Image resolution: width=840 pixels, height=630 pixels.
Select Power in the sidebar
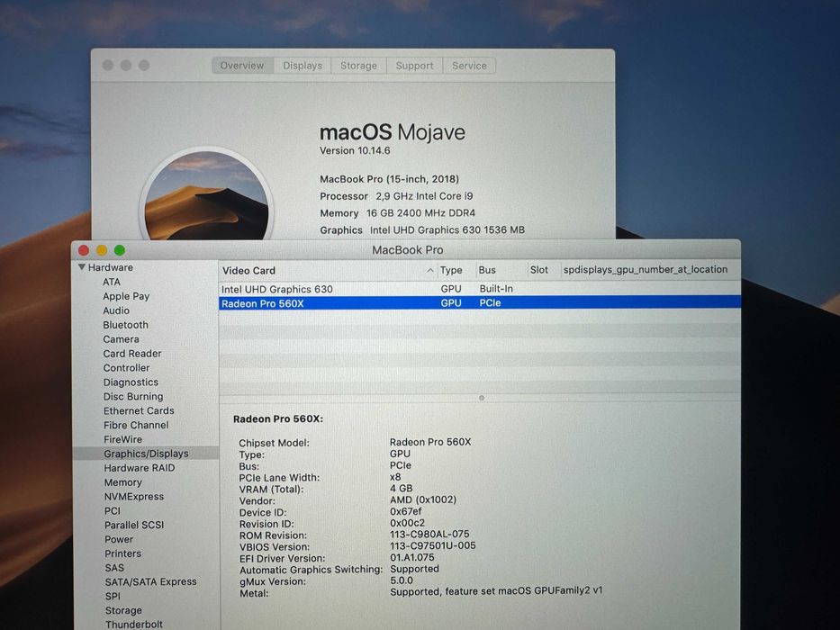coord(119,539)
